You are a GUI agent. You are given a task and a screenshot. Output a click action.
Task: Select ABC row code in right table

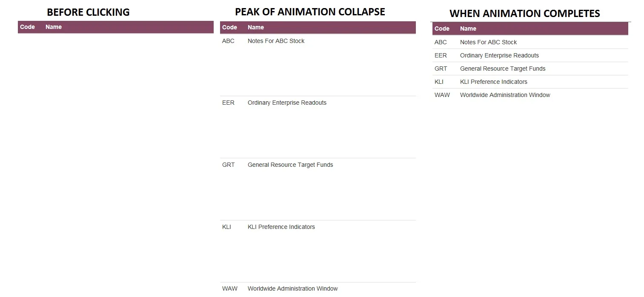point(441,42)
